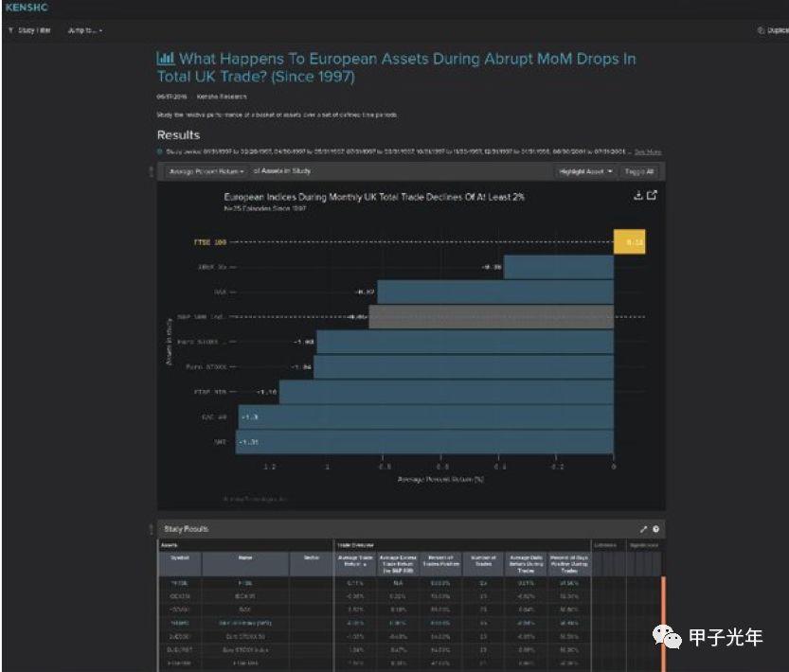
Task: Sort by the Name column header
Action: [245, 564]
